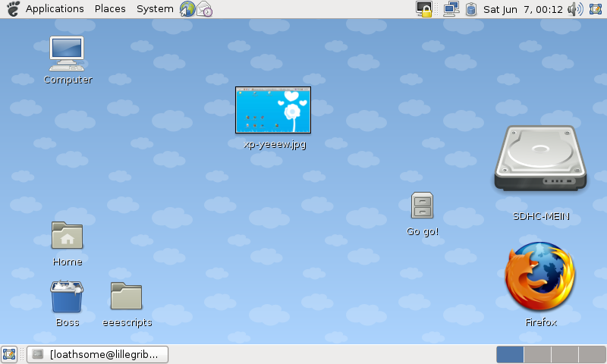Screen dimensions: 607x364
Task: Click the top-right show desktop icon
Action: tap(596, 8)
